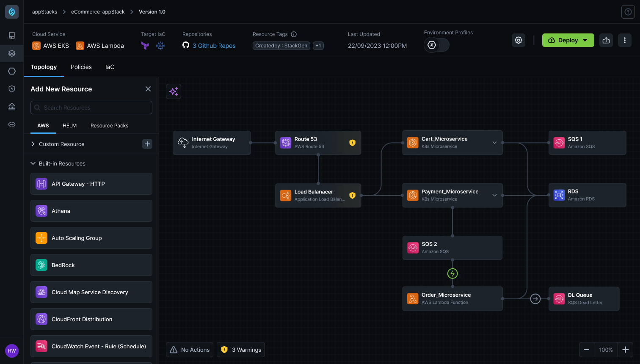Open the link integrations sidebar icon
Image resolution: width=640 pixels, height=364 pixels.
pyautogui.click(x=12, y=124)
